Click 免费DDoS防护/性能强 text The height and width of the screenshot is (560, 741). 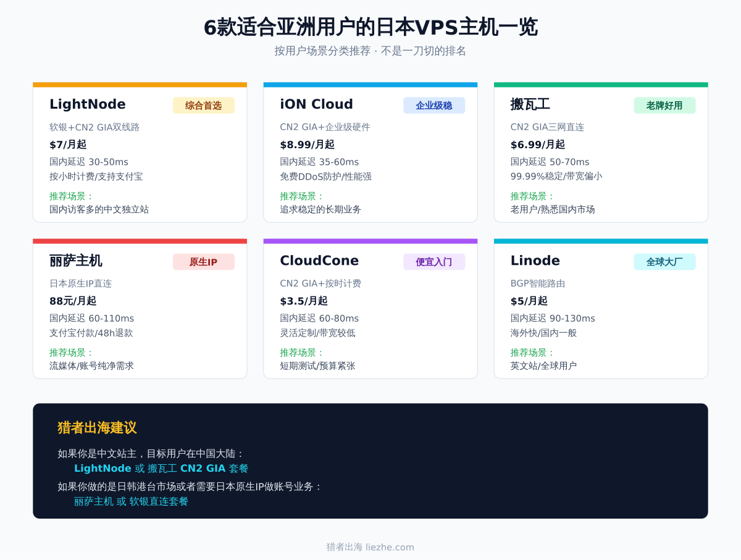[325, 176]
